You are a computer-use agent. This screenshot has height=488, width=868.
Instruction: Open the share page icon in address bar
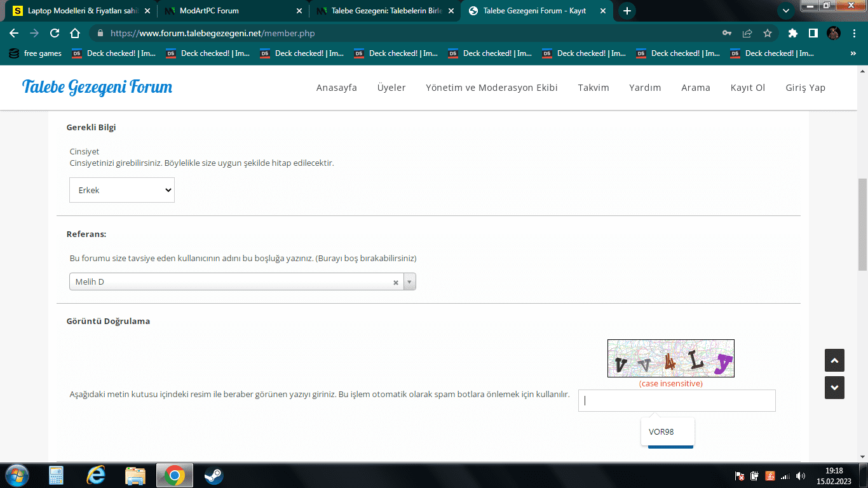[747, 33]
